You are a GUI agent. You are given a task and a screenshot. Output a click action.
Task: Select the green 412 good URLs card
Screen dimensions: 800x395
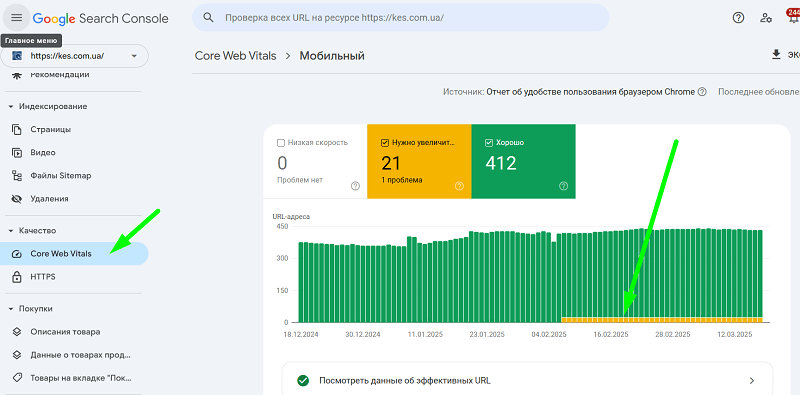[x=523, y=161]
